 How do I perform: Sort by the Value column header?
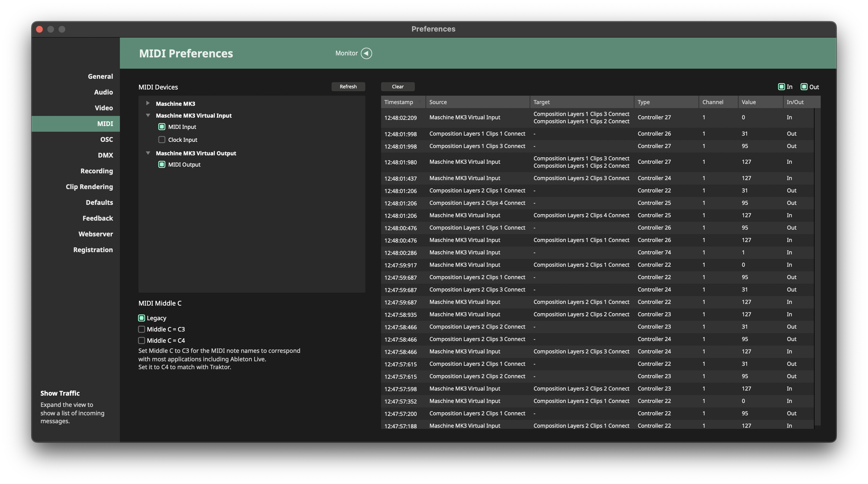click(760, 102)
